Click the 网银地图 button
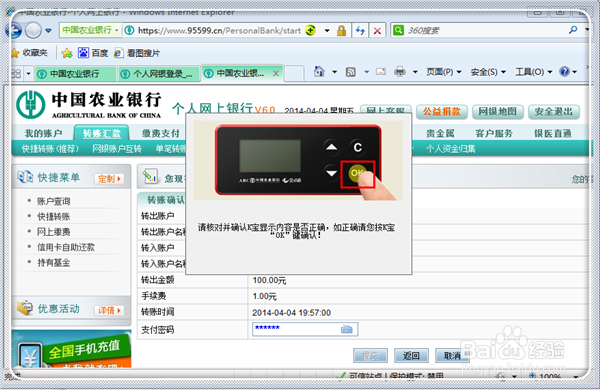Viewport: 600px width, 390px height. pyautogui.click(x=497, y=111)
